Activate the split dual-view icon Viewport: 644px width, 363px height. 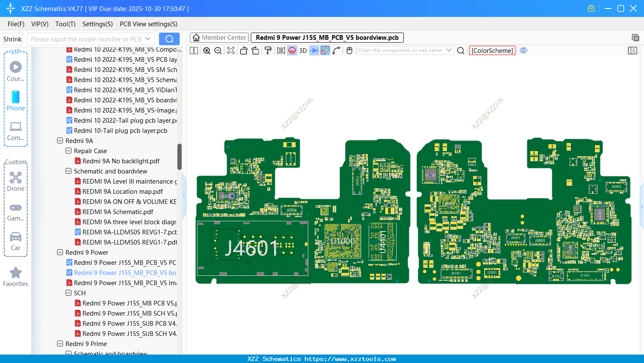pos(194,50)
